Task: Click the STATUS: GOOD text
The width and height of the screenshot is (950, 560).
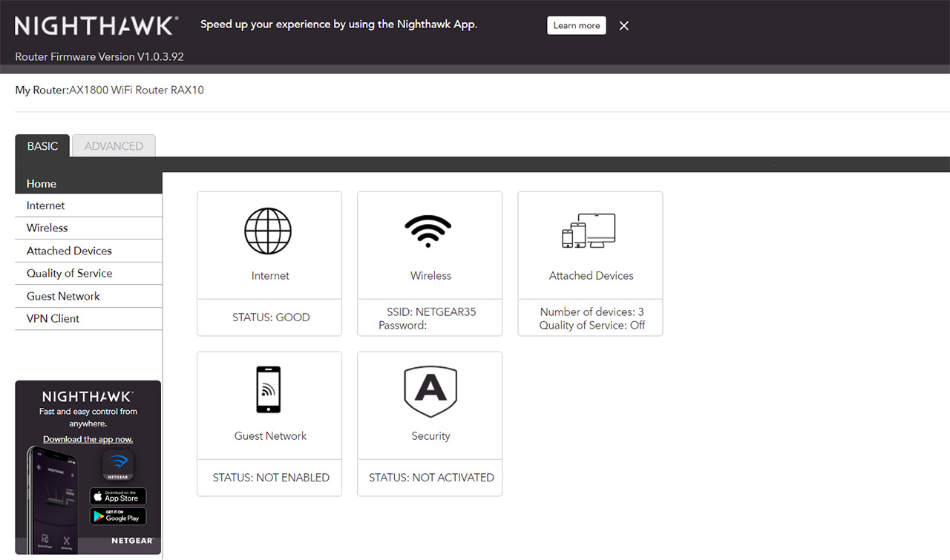Action: (271, 317)
